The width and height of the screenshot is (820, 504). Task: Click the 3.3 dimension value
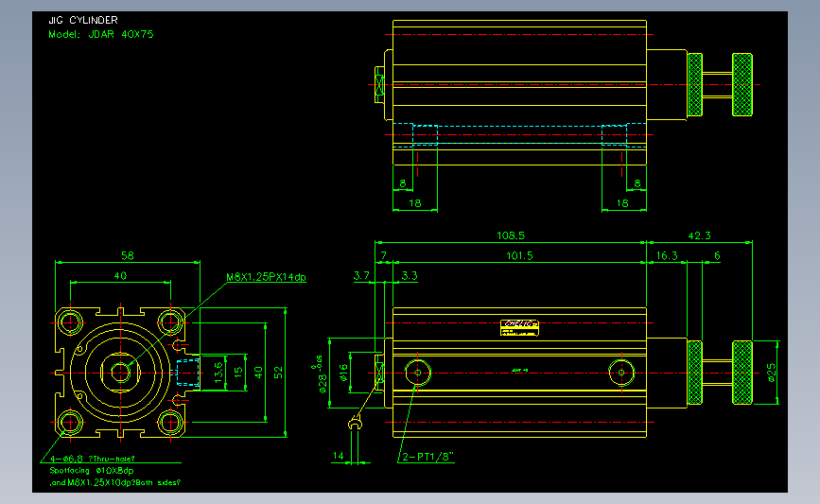click(x=410, y=275)
